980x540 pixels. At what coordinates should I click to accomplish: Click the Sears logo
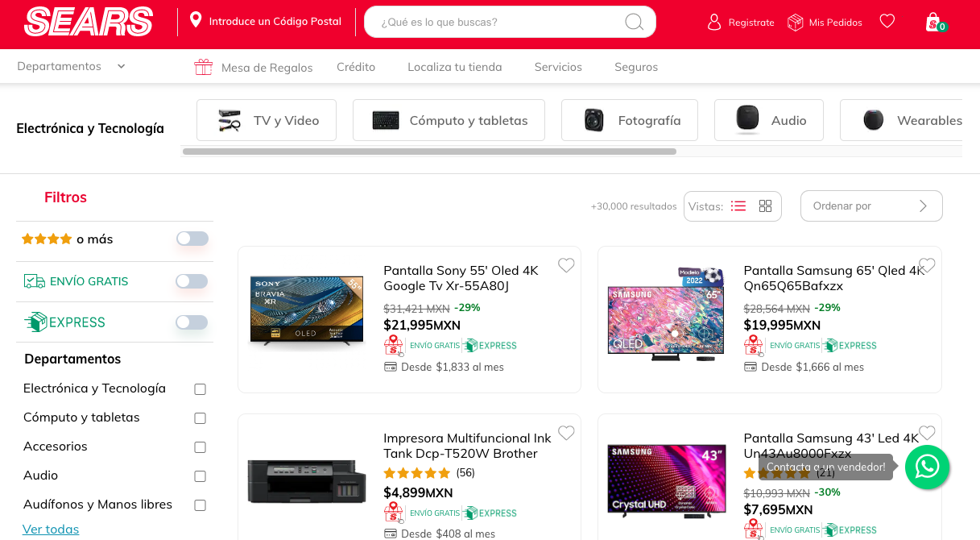(x=89, y=22)
